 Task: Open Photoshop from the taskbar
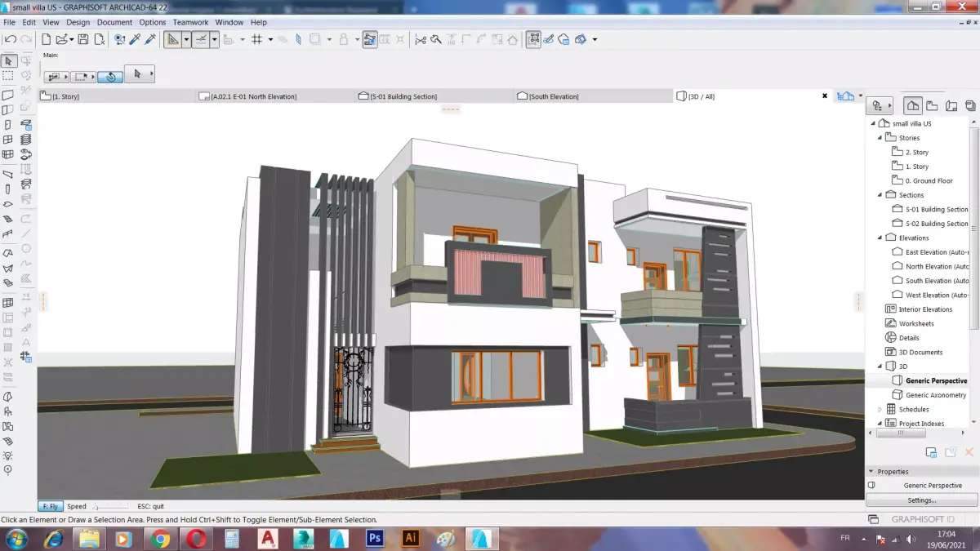tap(375, 539)
